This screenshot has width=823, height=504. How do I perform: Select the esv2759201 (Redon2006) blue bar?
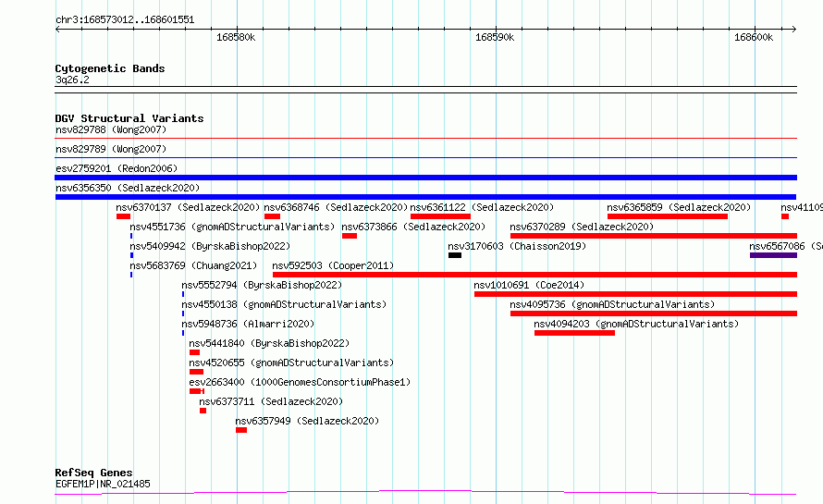coord(425,178)
